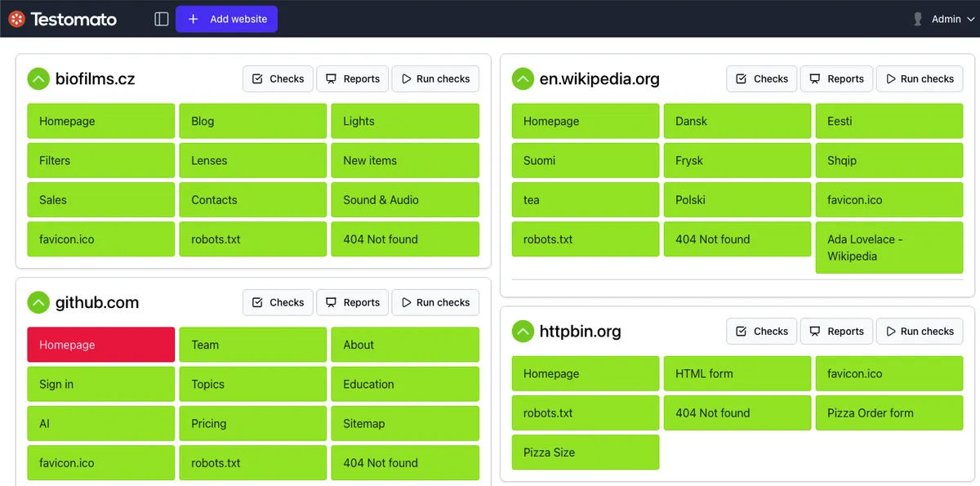Screen dimensions: 980x486
Task: Open httpbin.org 404 Not found tile
Action: tap(737, 412)
